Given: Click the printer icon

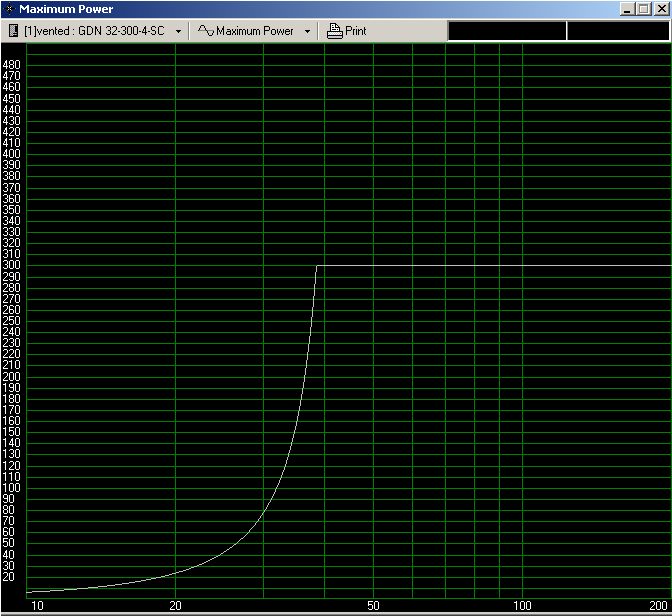Looking at the screenshot, I should (x=334, y=31).
